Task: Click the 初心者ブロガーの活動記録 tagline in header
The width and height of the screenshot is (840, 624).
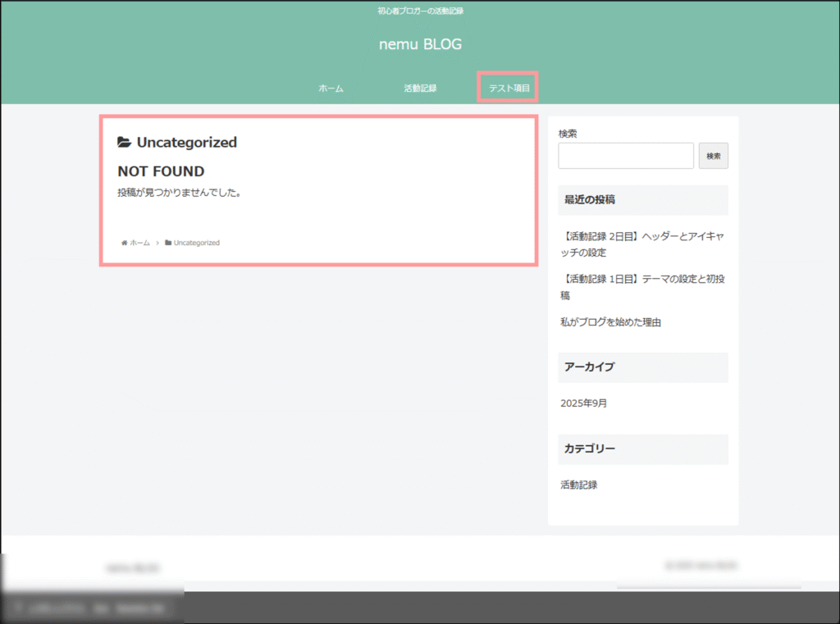Action: (x=420, y=11)
